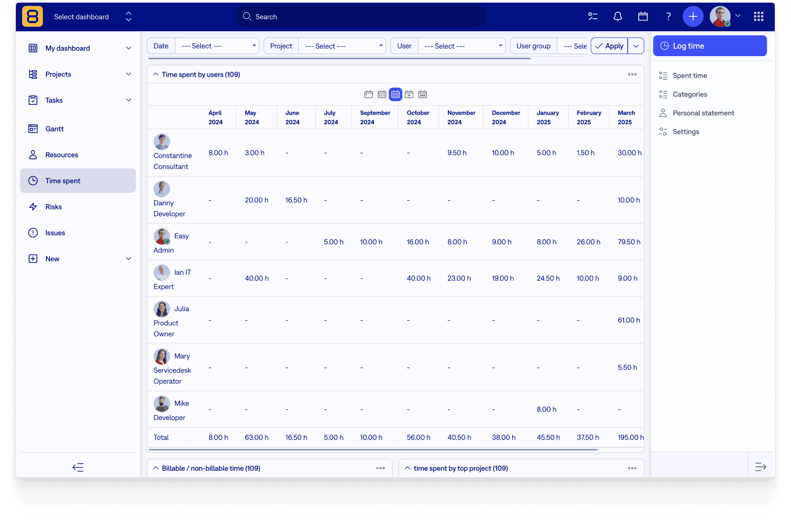Viewport: 791px width, 532px height.
Task: Open the Select dashboard switcher
Action: pos(93,17)
